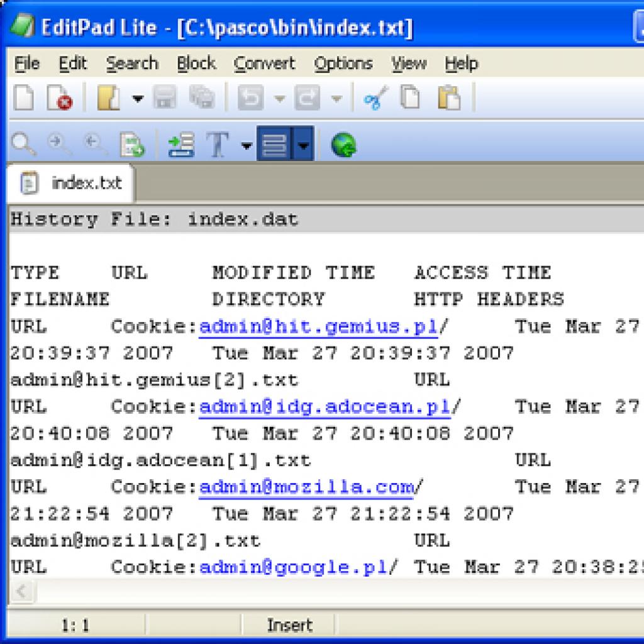The height and width of the screenshot is (644, 644).
Task: Toggle the Word Wrap button
Action: [x=274, y=144]
